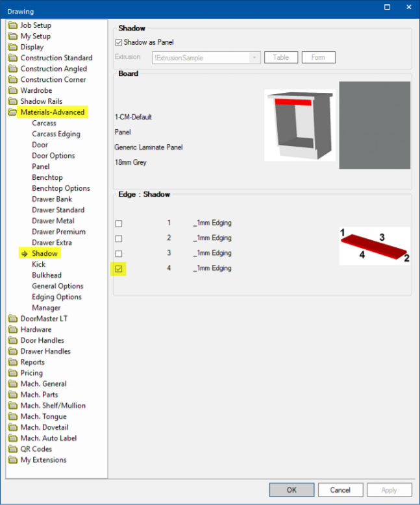Click the Display folder icon
420x505 pixels.
click(12, 47)
